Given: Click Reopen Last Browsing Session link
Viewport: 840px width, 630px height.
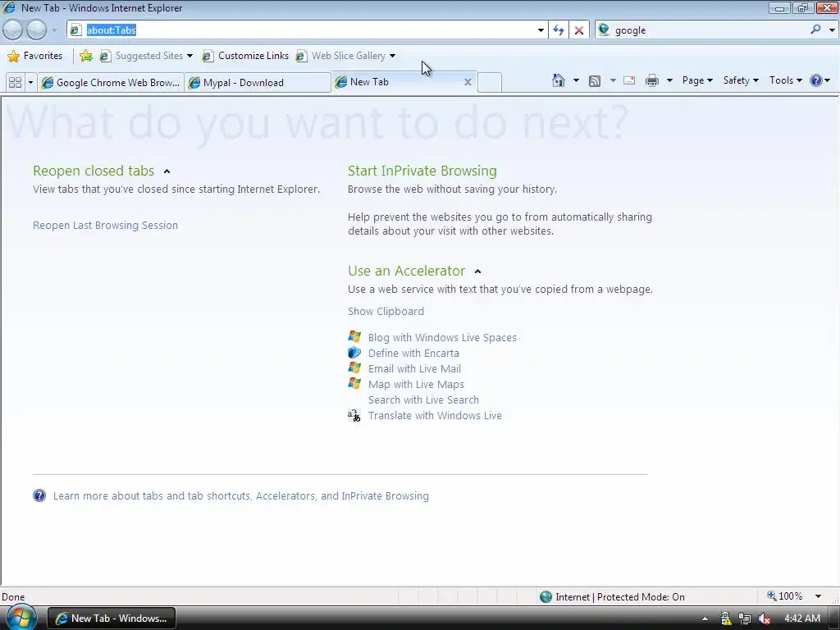Looking at the screenshot, I should coord(106,225).
